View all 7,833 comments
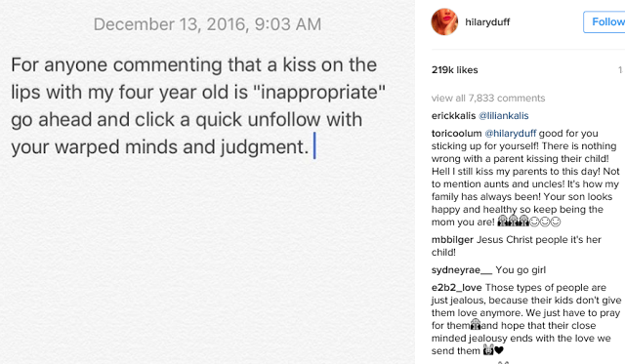The image size is (625, 364). (x=488, y=98)
